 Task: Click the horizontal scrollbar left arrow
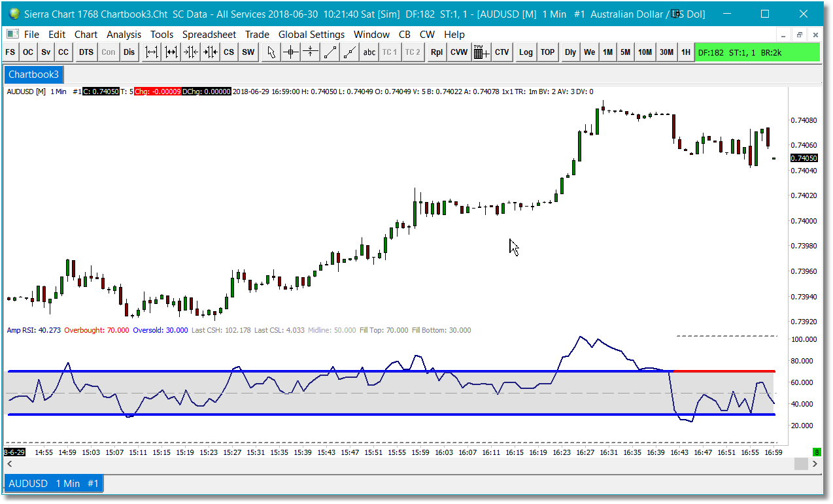pos(9,463)
